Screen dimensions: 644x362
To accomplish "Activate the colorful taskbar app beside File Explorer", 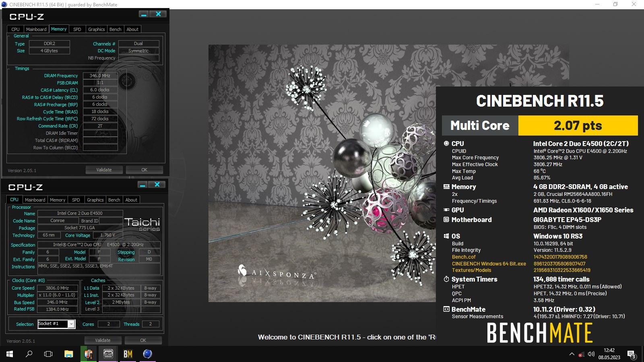I will (x=88, y=354).
